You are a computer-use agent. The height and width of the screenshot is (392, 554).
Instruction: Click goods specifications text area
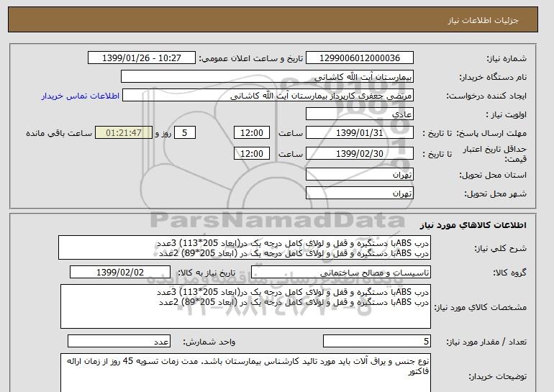[x=245, y=306]
